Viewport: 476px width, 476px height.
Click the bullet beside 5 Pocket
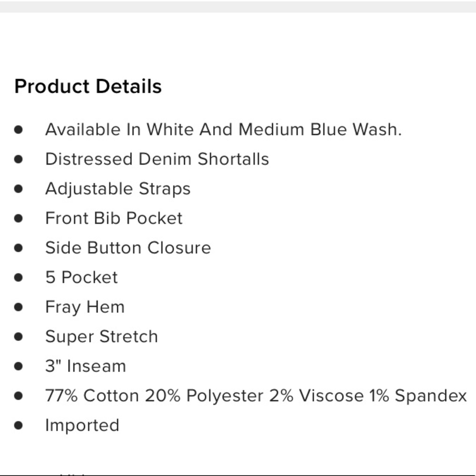click(19, 278)
